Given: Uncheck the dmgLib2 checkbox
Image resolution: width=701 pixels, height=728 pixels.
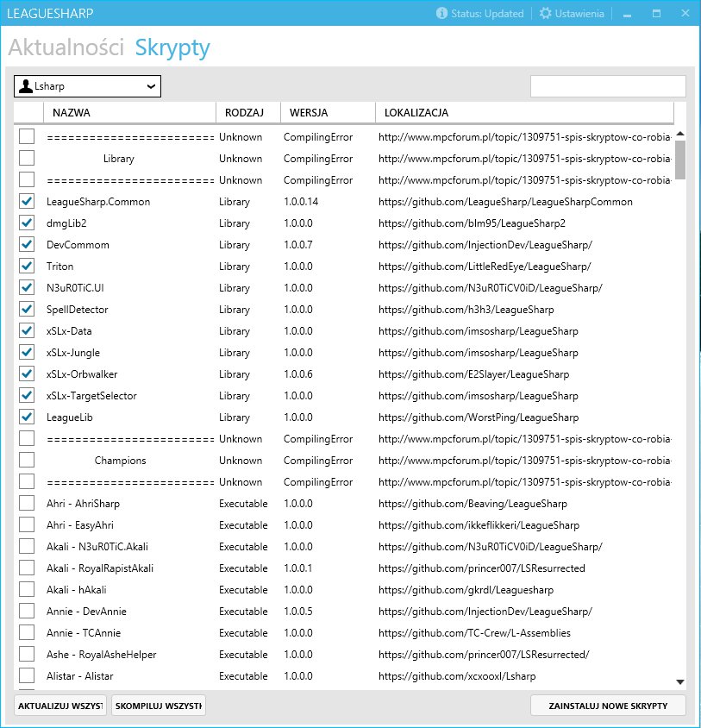Looking at the screenshot, I should tap(27, 223).
